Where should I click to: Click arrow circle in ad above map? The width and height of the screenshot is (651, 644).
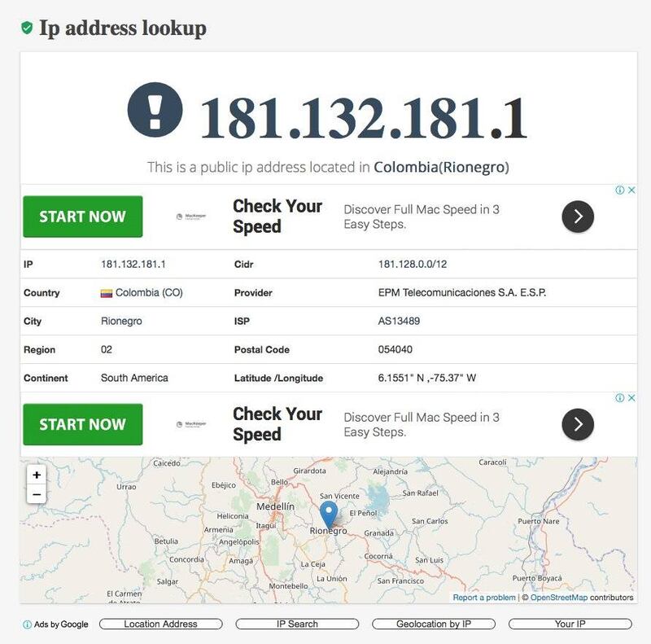tap(578, 424)
